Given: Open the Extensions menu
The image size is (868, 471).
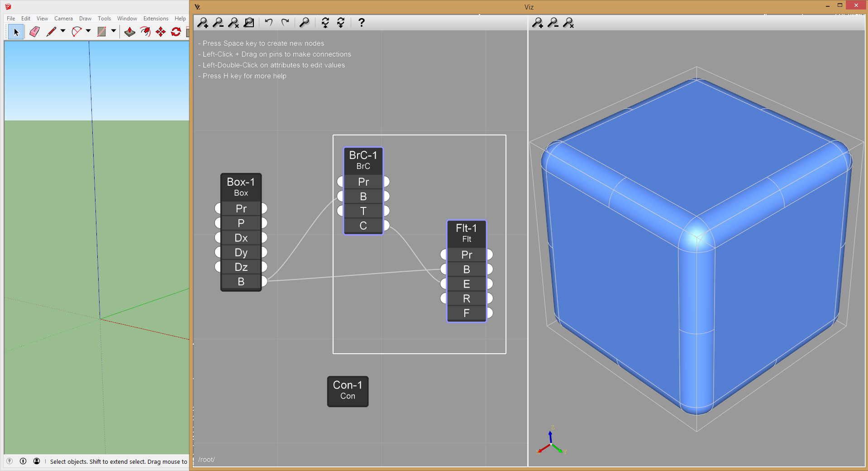Looking at the screenshot, I should 156,19.
